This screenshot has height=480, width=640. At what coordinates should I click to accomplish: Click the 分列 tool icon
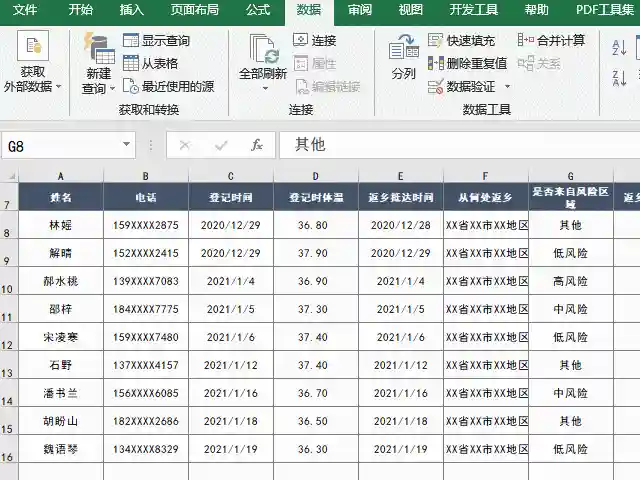(404, 49)
